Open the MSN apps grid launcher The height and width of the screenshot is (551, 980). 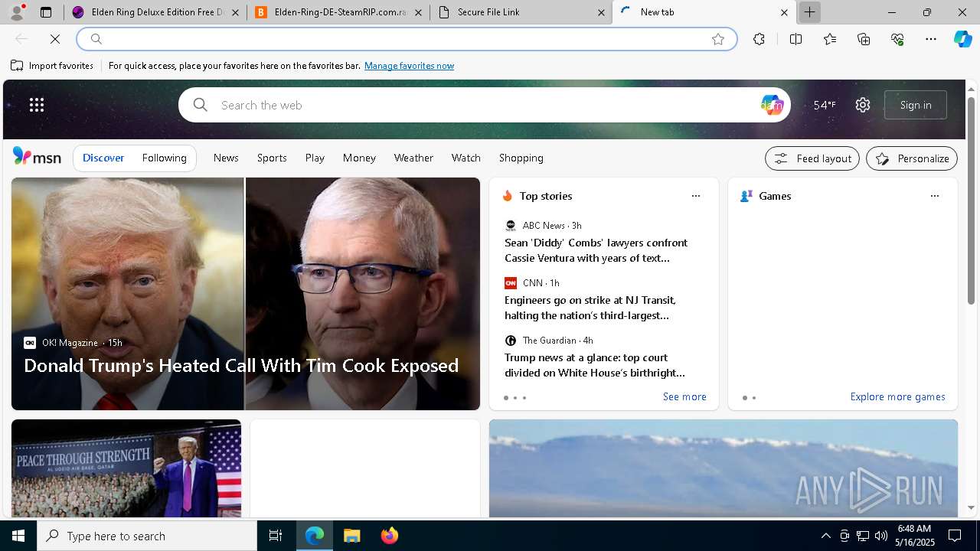pos(37,105)
